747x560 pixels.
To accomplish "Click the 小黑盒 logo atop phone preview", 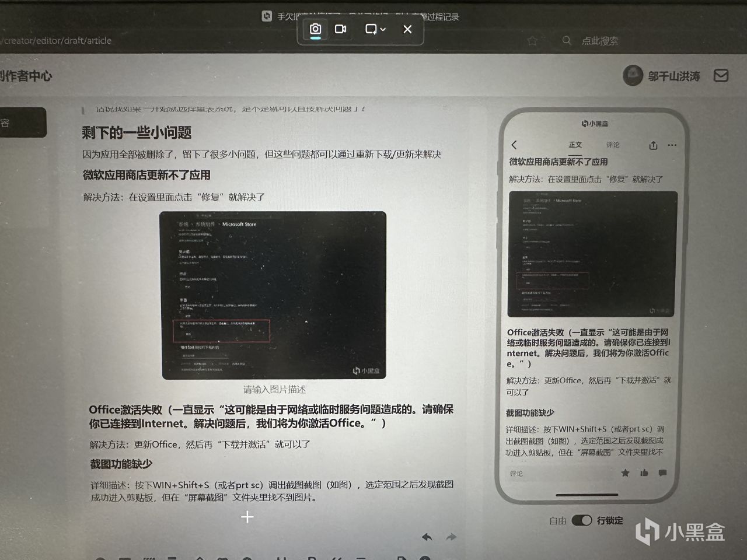I will pyautogui.click(x=595, y=124).
